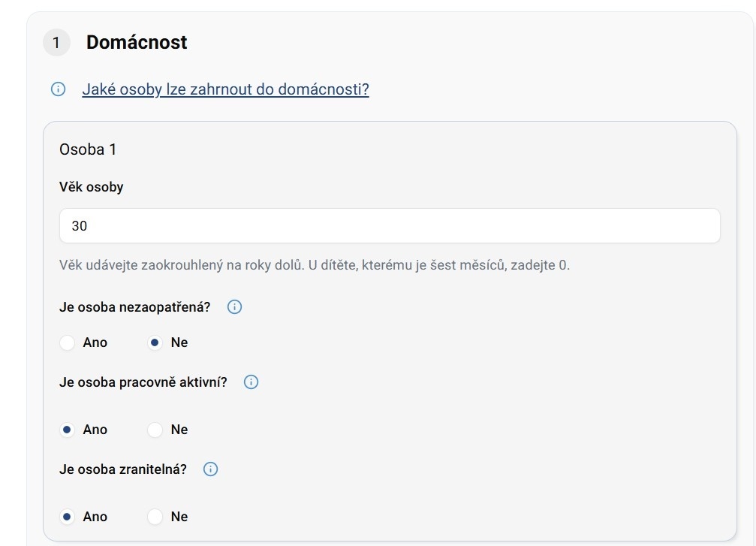Select "Ano" for "Je osoba pracovně aktivní?"

pyautogui.click(x=68, y=430)
